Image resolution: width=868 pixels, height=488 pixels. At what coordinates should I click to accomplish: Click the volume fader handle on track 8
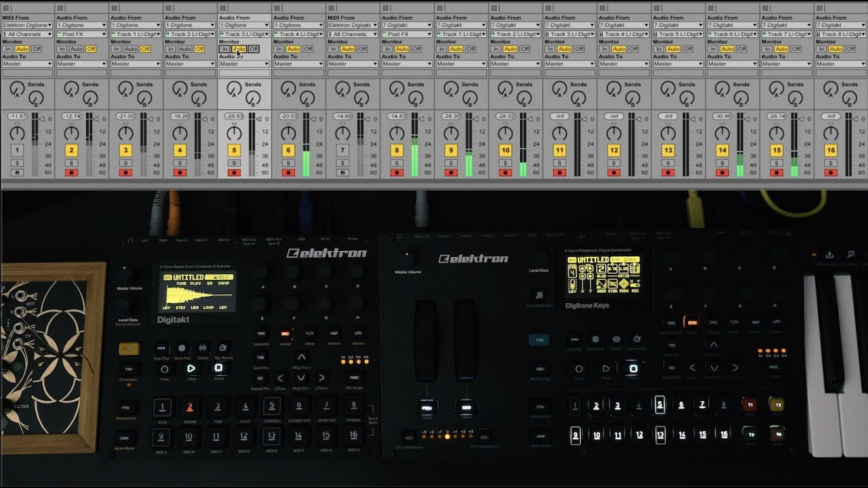(420, 119)
